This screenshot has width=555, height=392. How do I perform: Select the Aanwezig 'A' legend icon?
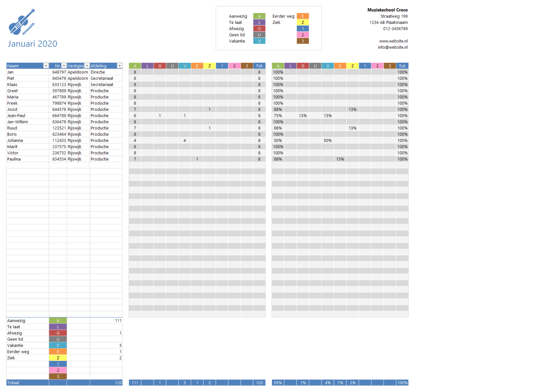click(259, 16)
